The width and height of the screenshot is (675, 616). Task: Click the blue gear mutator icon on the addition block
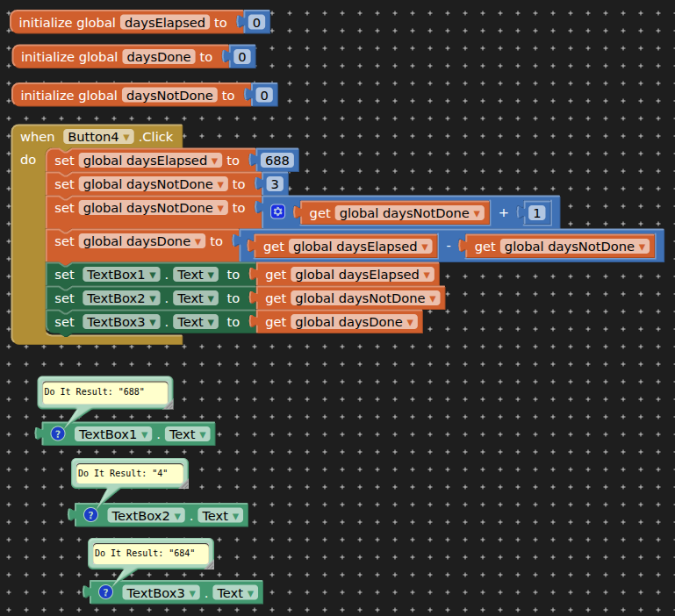click(278, 212)
